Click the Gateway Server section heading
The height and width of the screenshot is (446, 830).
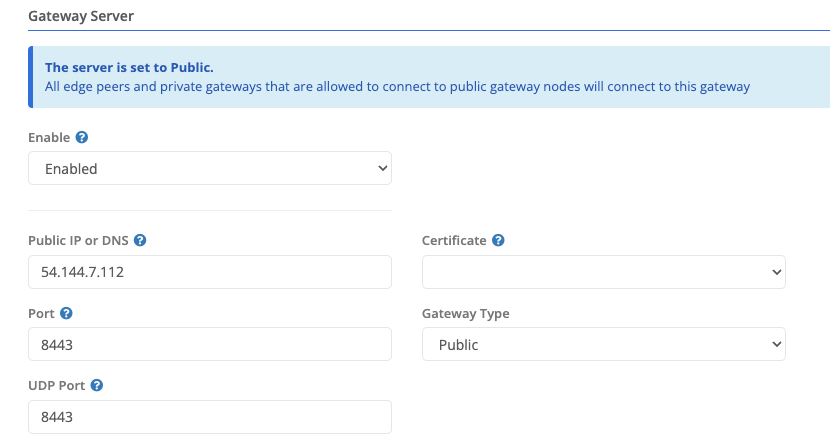81,17
